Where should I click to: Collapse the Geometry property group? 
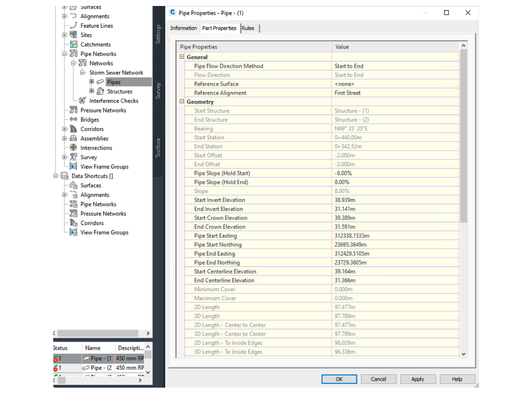[x=182, y=101]
